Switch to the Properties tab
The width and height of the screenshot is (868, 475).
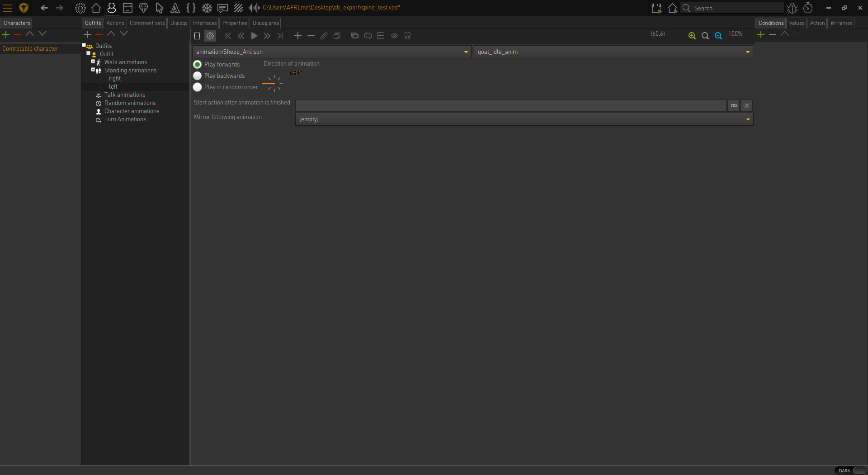coord(235,23)
